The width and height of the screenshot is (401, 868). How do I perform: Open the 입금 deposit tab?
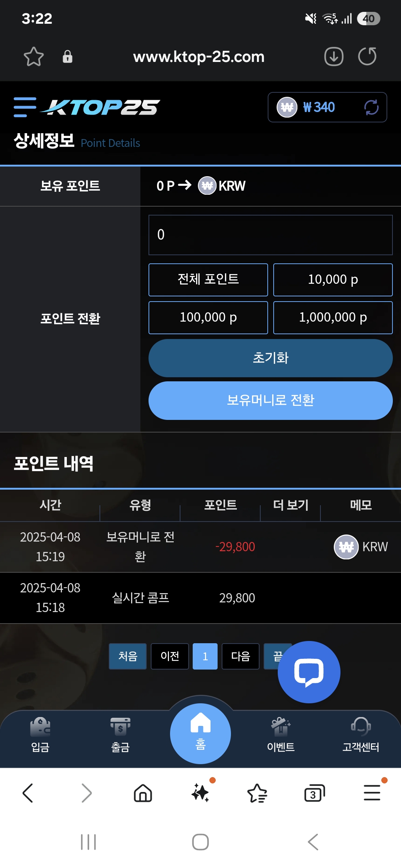40,734
